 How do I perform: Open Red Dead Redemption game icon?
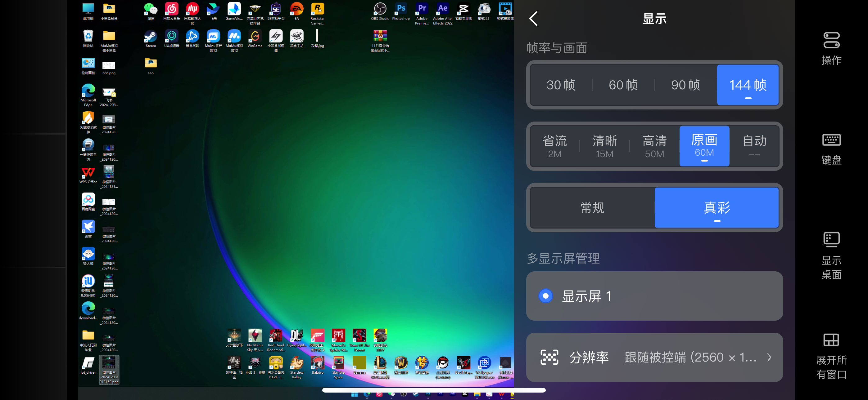coord(276,340)
